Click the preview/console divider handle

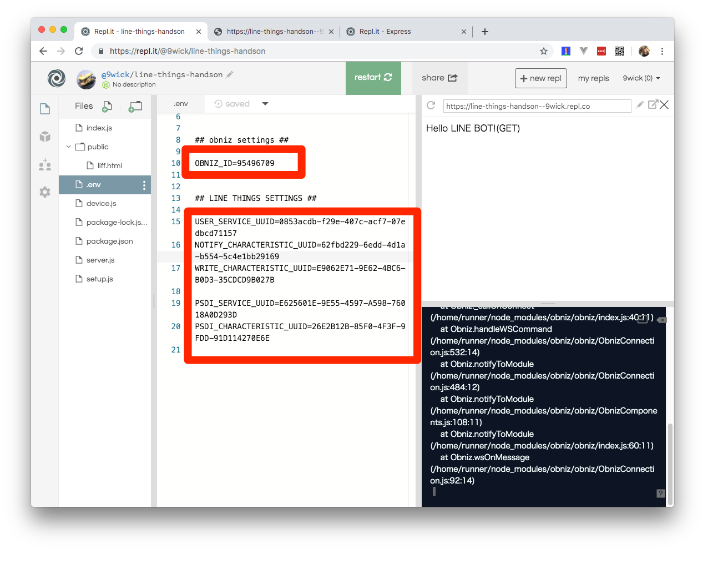point(548,304)
